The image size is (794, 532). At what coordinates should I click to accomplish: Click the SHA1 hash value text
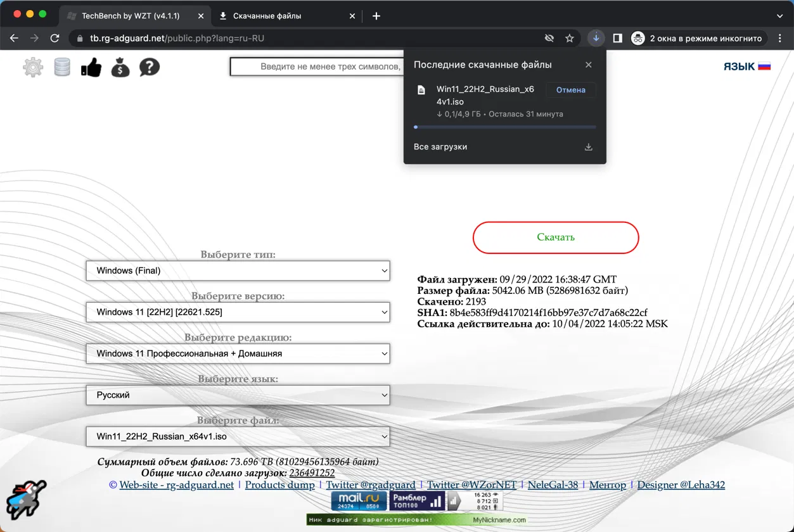[x=549, y=313]
